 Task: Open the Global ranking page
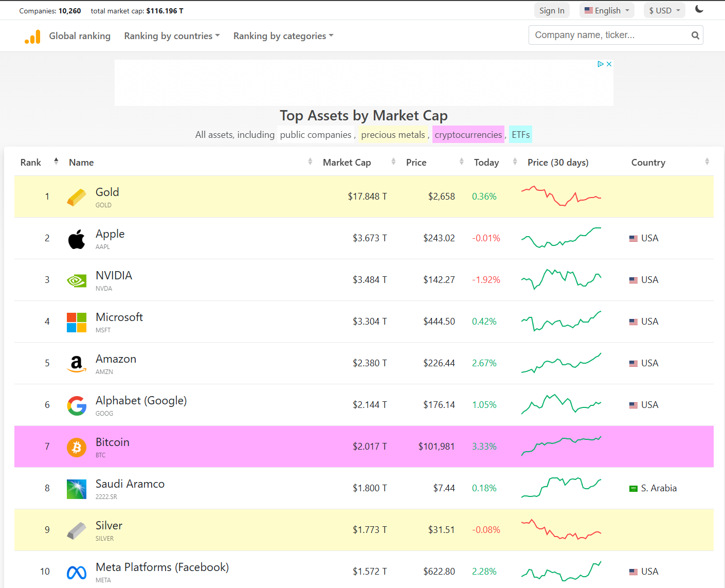click(80, 36)
